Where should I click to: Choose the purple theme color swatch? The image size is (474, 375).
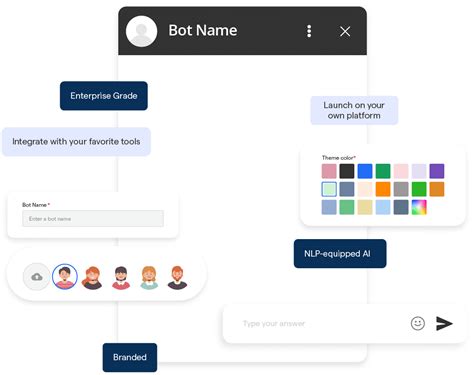pyautogui.click(x=437, y=171)
